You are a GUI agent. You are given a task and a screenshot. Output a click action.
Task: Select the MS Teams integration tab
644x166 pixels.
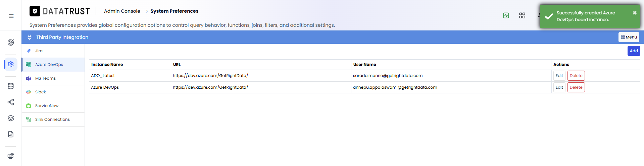pyautogui.click(x=53, y=78)
